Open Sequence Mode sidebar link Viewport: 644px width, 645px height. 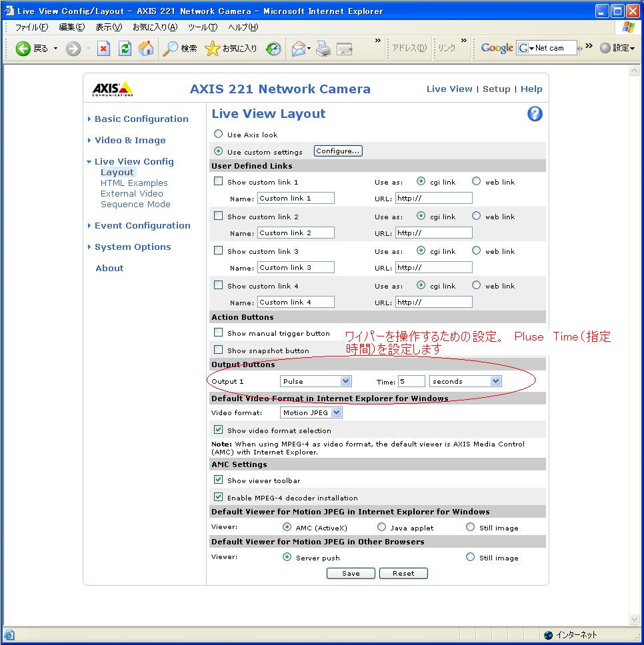point(135,205)
